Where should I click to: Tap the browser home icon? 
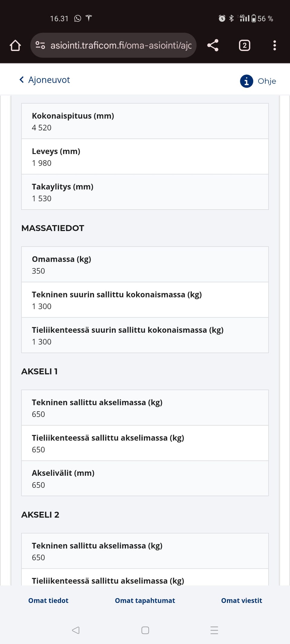point(15,46)
